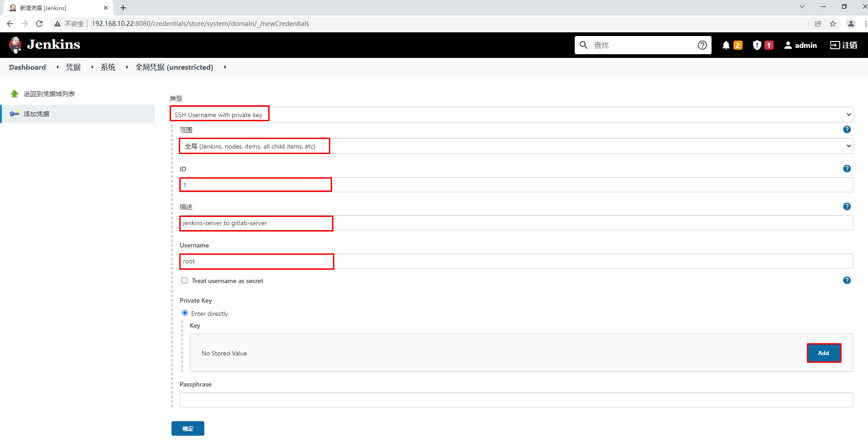
Task: Click the browser share page icon
Action: click(x=818, y=24)
